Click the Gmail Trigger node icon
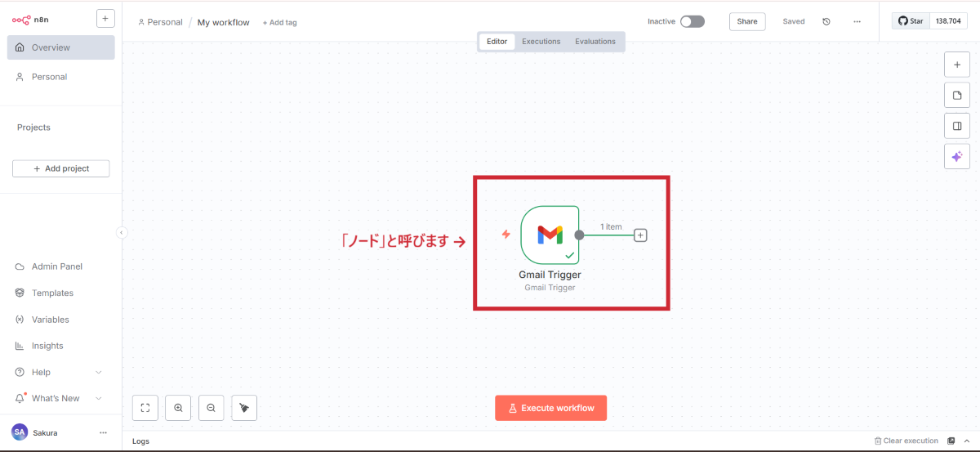The width and height of the screenshot is (980, 452). click(550, 235)
